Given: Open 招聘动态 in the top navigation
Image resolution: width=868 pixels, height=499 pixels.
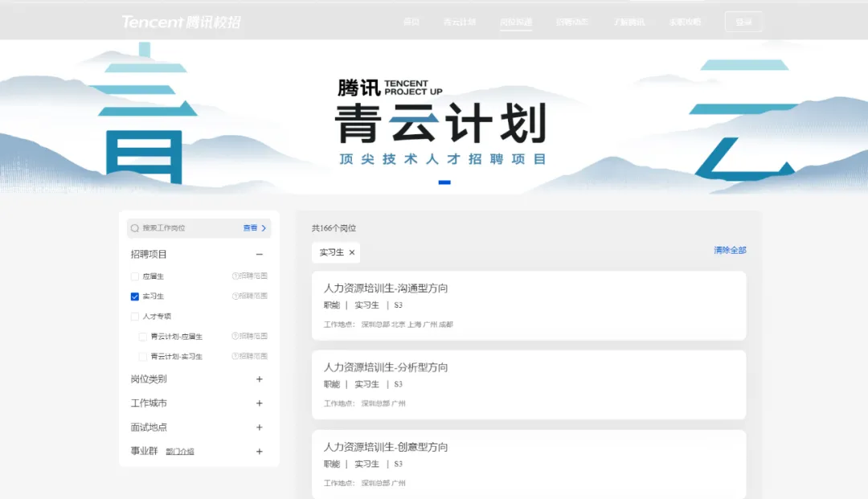Looking at the screenshot, I should tap(572, 22).
